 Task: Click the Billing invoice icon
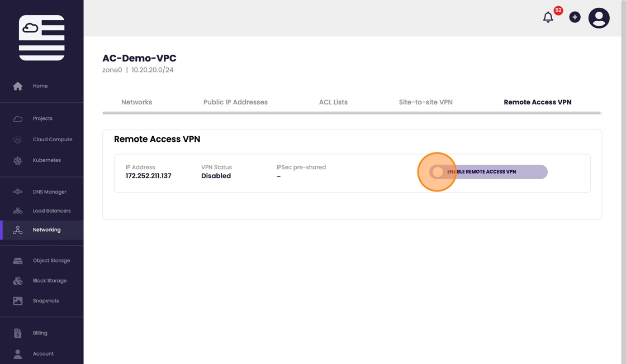(18, 333)
